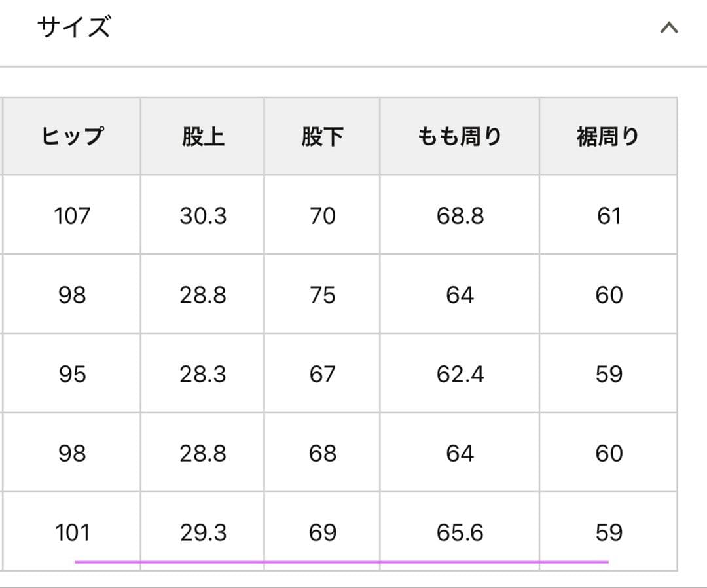The width and height of the screenshot is (707, 588).
Task: Select the cell showing 107
Action: [72, 215]
